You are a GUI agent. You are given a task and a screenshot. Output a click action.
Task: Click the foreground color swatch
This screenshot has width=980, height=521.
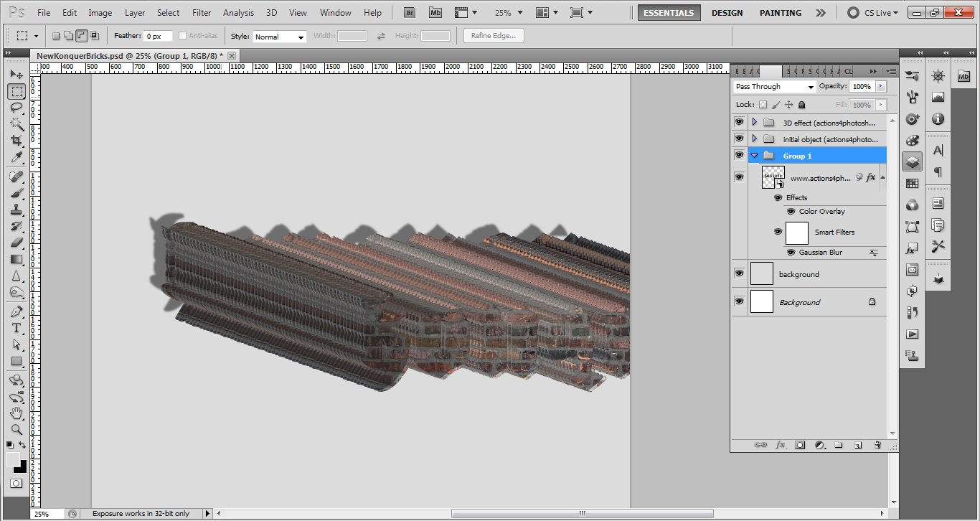(x=13, y=459)
